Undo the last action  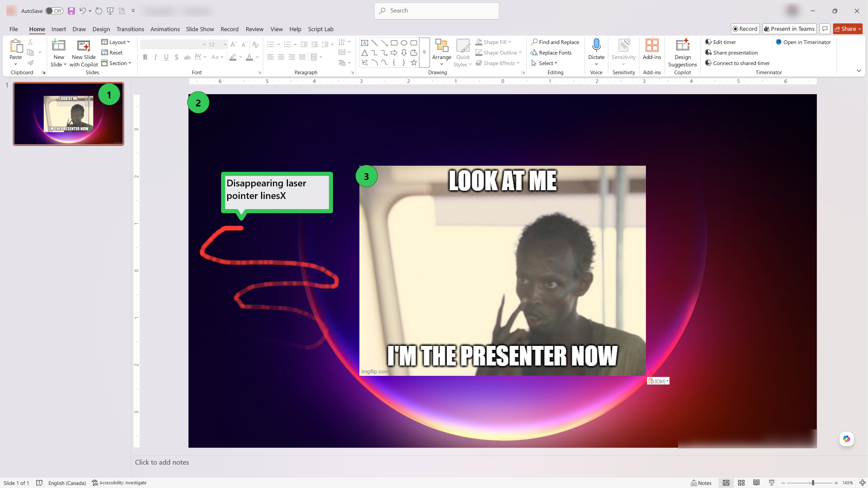(82, 11)
